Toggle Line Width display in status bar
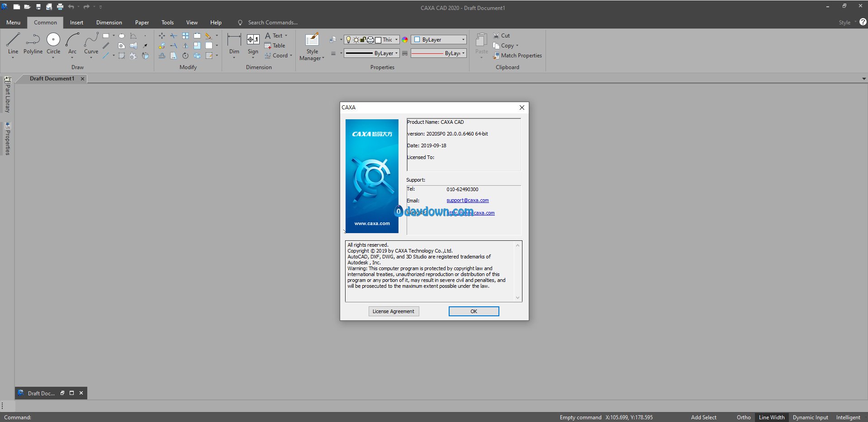The width and height of the screenshot is (868, 422). point(772,417)
